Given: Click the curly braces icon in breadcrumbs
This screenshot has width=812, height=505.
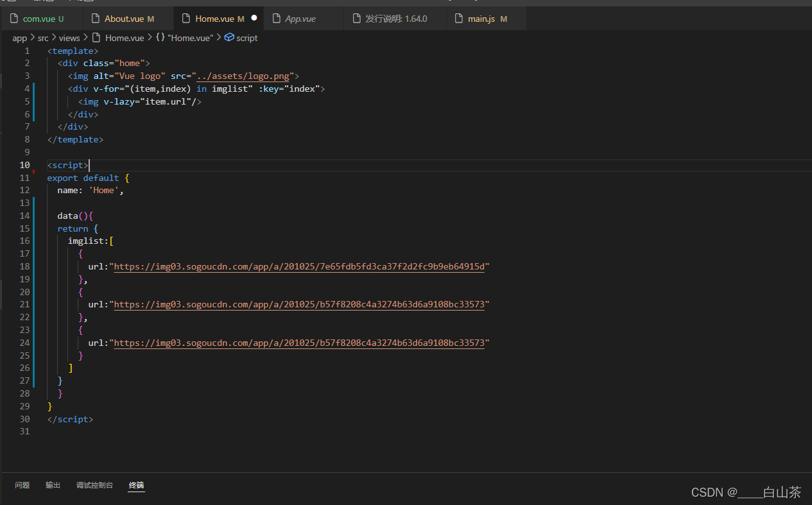Looking at the screenshot, I should pyautogui.click(x=160, y=38).
